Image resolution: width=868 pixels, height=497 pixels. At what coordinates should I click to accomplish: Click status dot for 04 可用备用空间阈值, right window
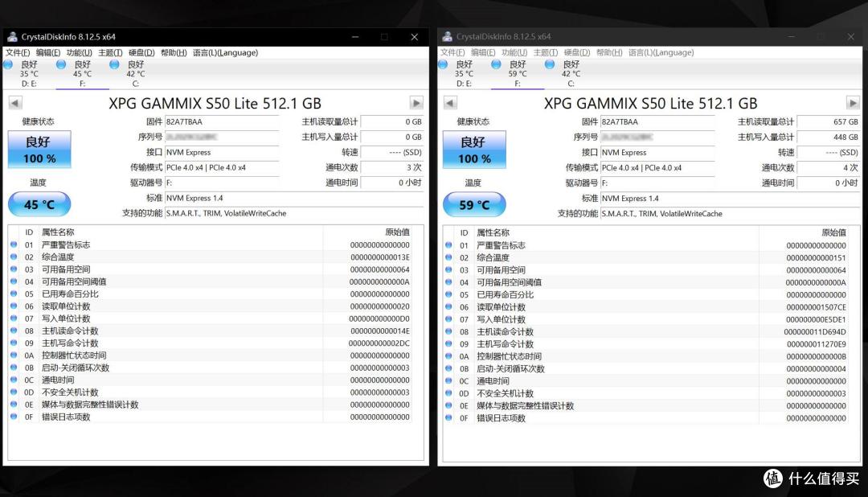pyautogui.click(x=448, y=282)
